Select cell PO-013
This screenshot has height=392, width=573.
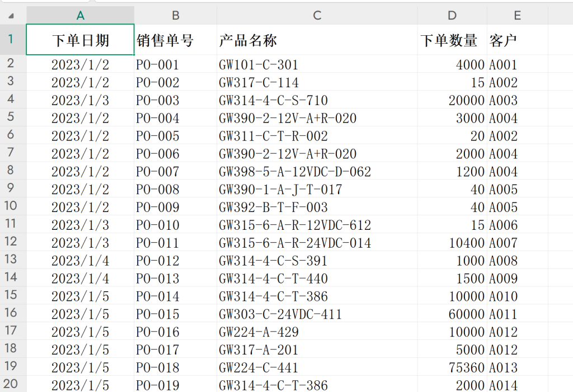(x=175, y=278)
